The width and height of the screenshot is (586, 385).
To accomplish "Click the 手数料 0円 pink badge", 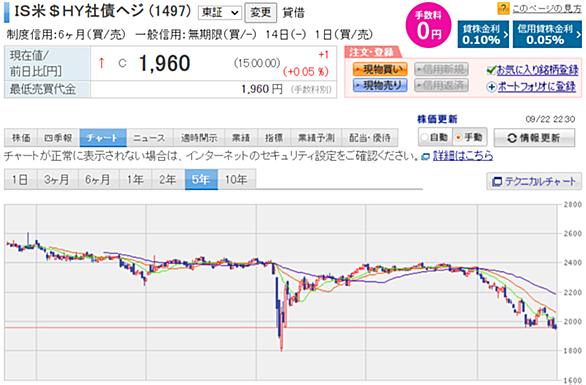I will pyautogui.click(x=428, y=26).
